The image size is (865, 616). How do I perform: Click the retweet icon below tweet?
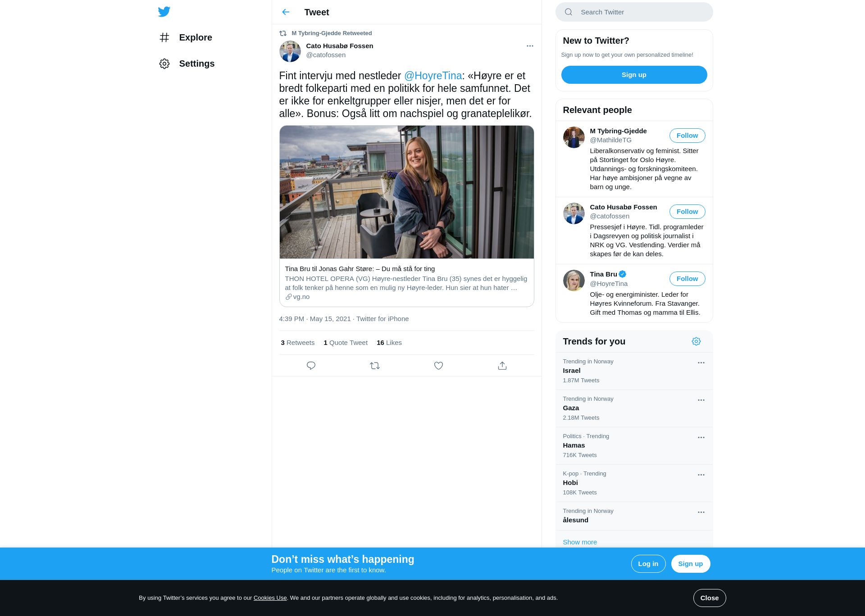coord(375,366)
